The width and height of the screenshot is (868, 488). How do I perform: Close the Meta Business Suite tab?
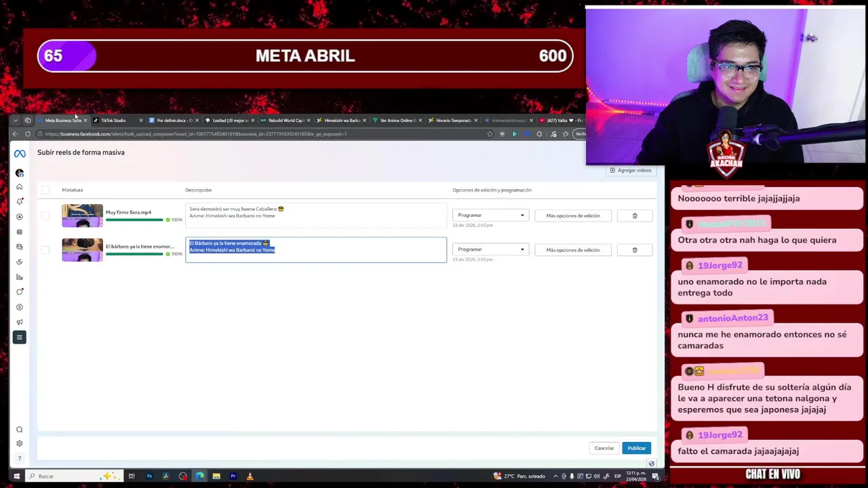85,121
